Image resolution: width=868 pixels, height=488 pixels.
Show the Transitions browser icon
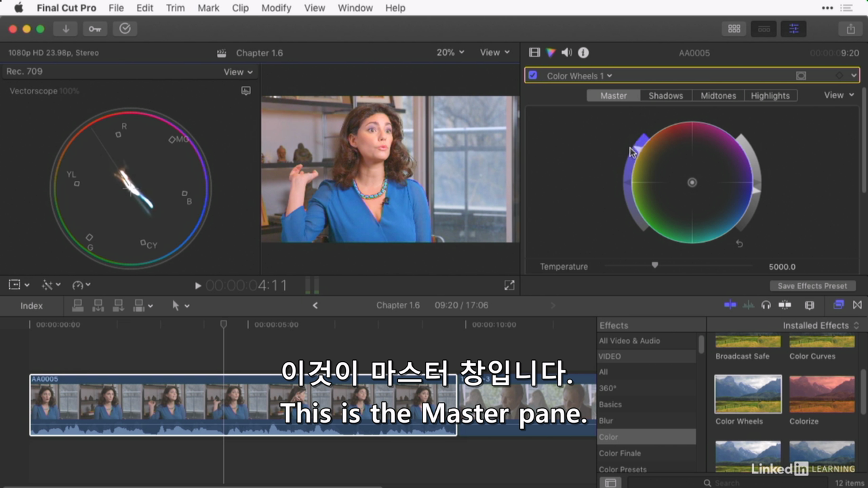(x=857, y=305)
